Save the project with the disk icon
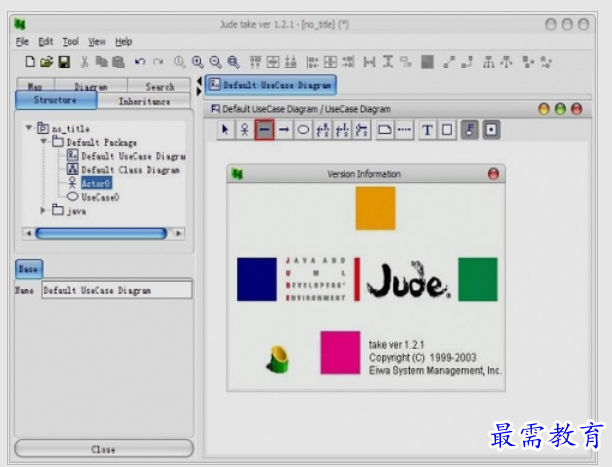Viewport: 612px width, 467px height. 64,62
